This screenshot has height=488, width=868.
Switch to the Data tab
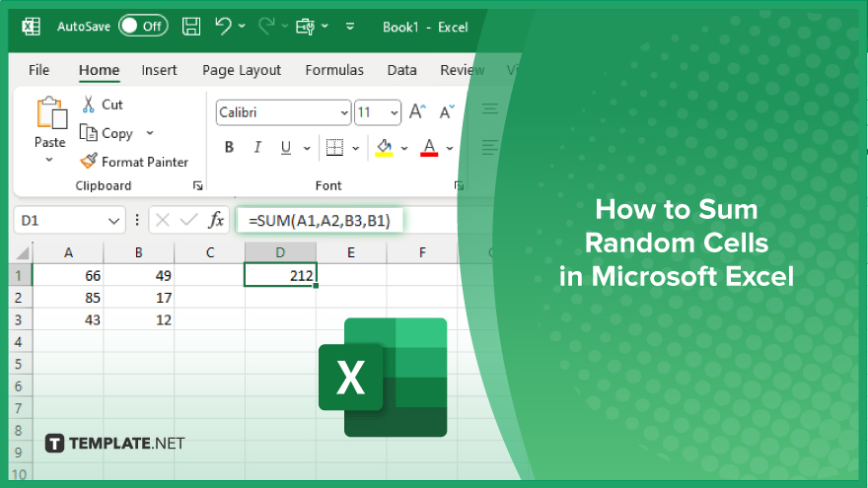pos(401,70)
